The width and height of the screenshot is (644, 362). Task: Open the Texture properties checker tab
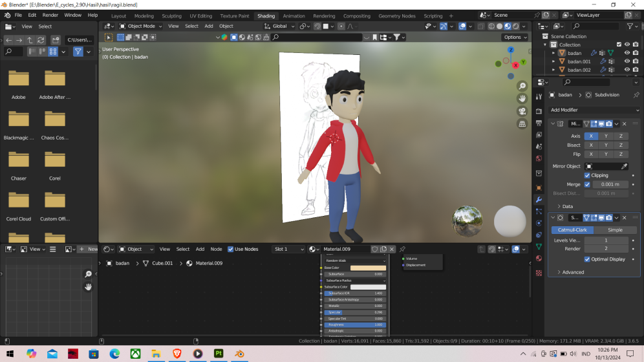point(539,273)
